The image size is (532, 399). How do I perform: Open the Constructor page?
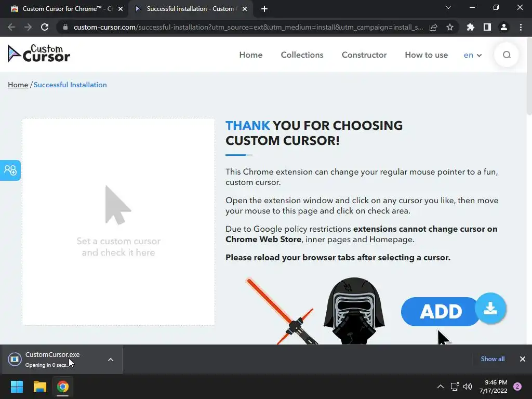[x=364, y=55]
